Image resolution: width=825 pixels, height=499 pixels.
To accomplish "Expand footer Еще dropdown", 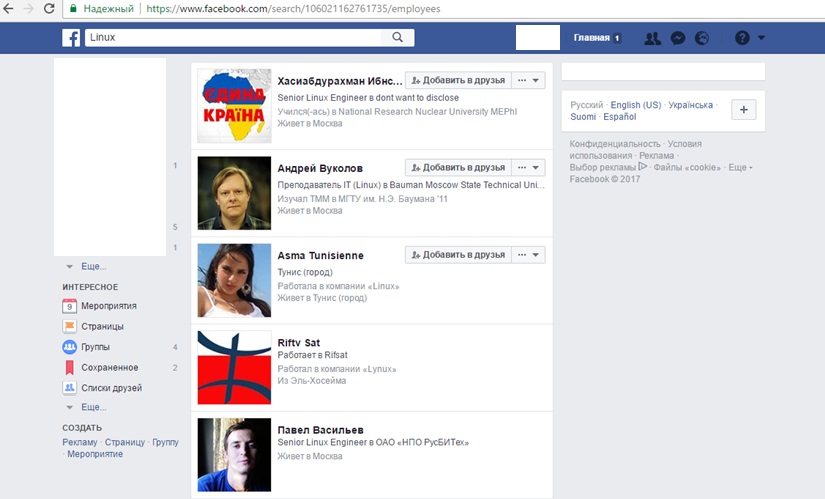I will pyautogui.click(x=740, y=167).
